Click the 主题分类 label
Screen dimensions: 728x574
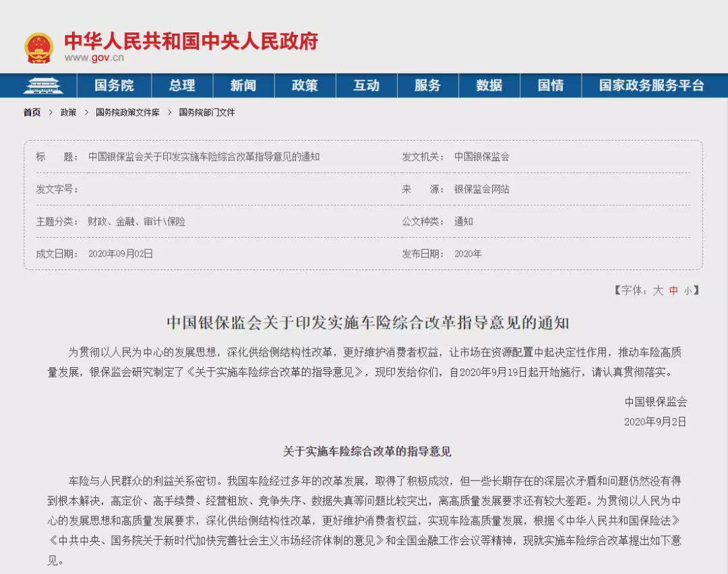tap(57, 222)
